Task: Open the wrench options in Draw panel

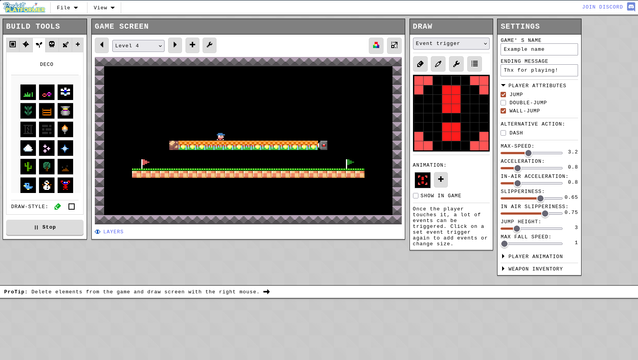Action: (456, 64)
